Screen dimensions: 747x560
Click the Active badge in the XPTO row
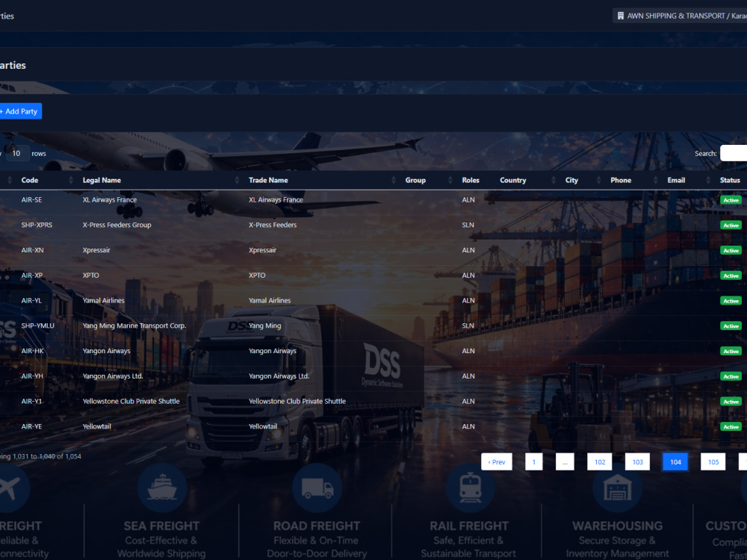coord(731,276)
